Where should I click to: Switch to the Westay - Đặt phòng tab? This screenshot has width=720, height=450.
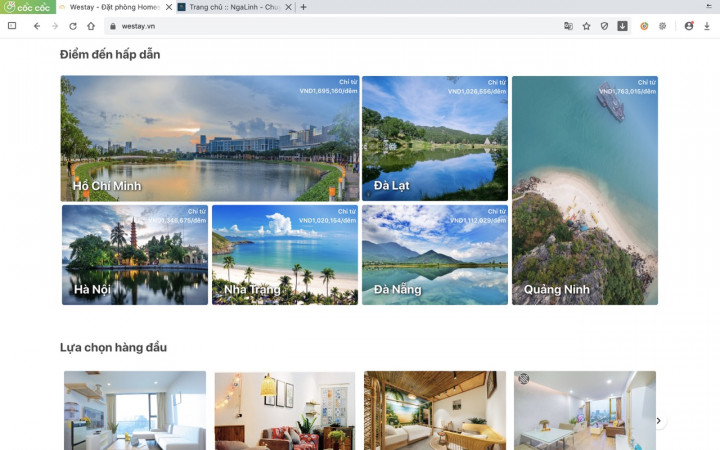point(116,7)
